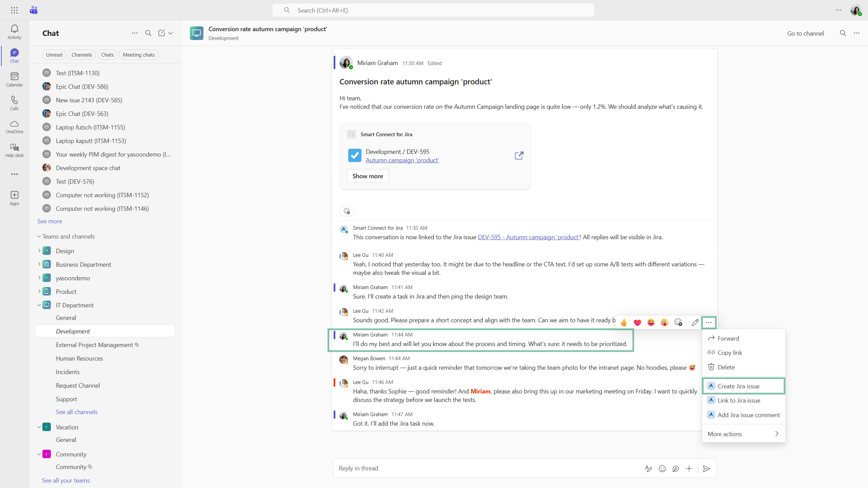Toggle the Meeting chats filter chip
The height and width of the screenshot is (488, 868).
click(x=138, y=55)
